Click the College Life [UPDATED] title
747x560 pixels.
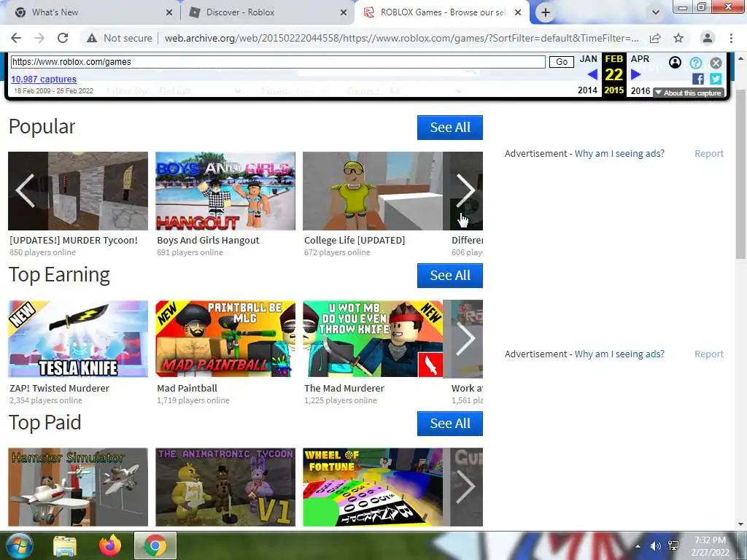[355, 241]
